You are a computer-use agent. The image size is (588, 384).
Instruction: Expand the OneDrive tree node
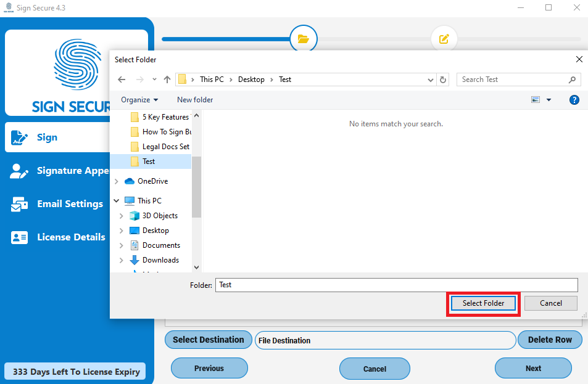point(116,181)
